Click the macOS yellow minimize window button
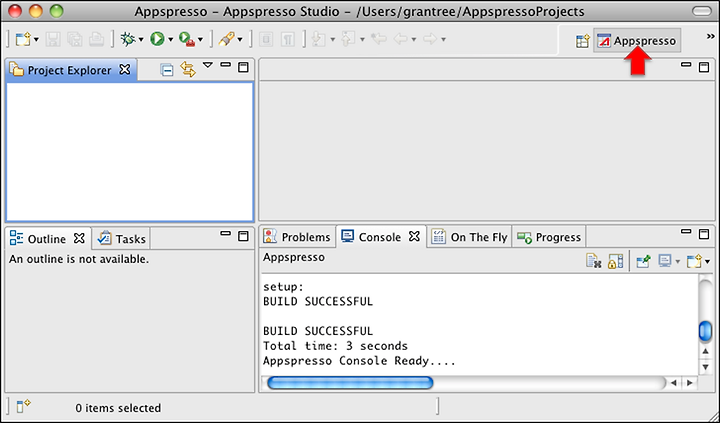720x423 pixels. point(36,11)
